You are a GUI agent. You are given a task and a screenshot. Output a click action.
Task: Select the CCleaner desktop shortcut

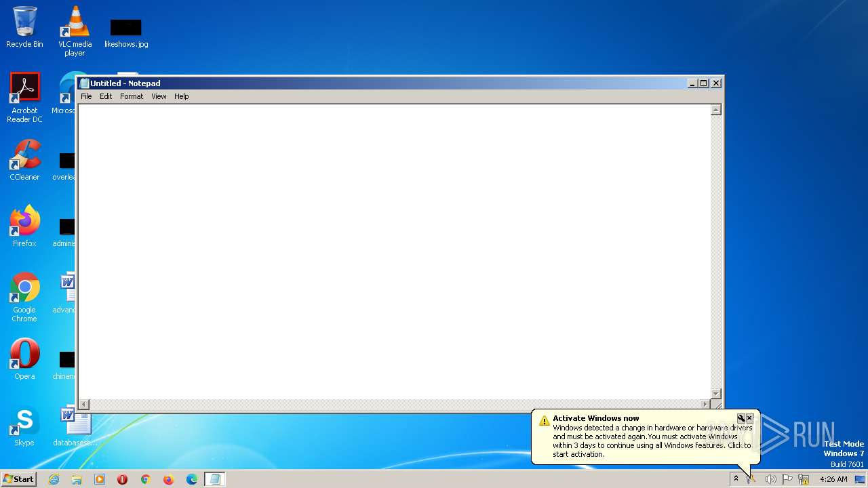24,160
